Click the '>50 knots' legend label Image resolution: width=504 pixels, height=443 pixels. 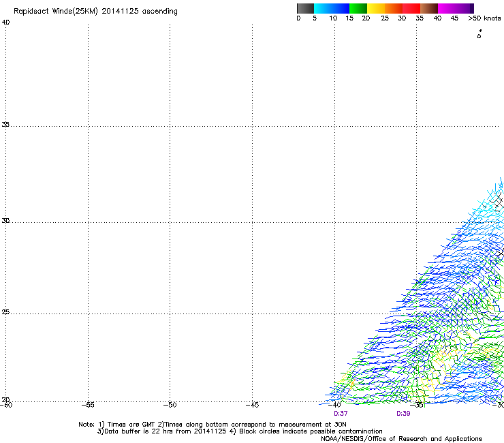click(x=484, y=18)
